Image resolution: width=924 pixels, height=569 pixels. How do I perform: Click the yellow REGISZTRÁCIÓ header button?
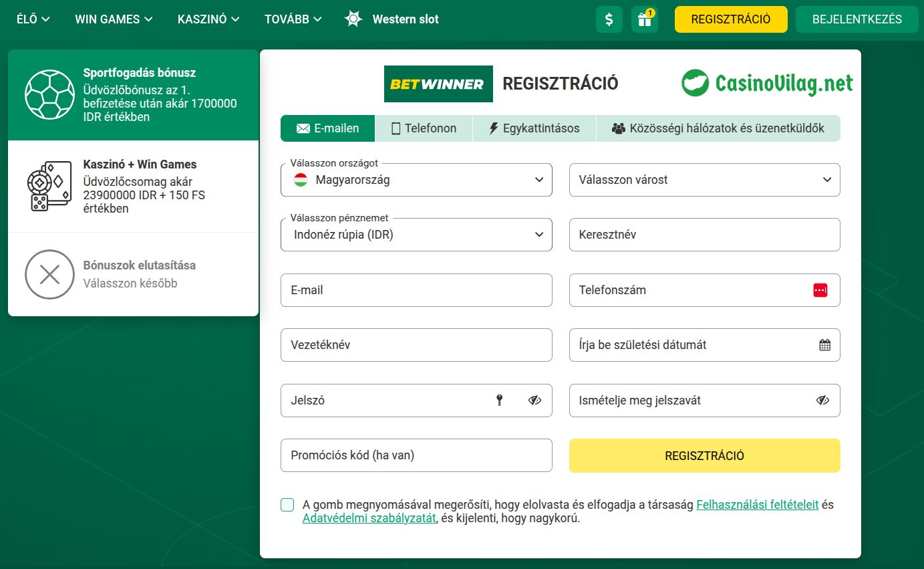pos(731,19)
